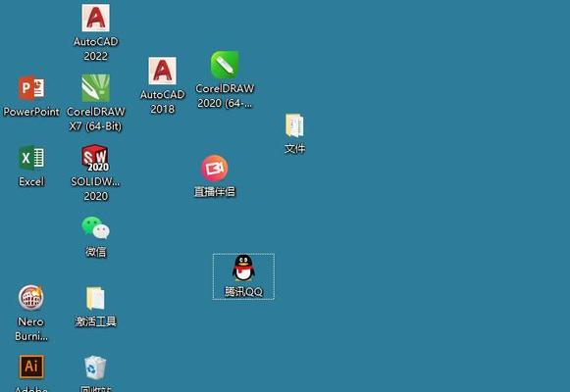Click the SOLIDWORKS 2020 icon
The width and height of the screenshot is (570, 392).
[x=95, y=158]
